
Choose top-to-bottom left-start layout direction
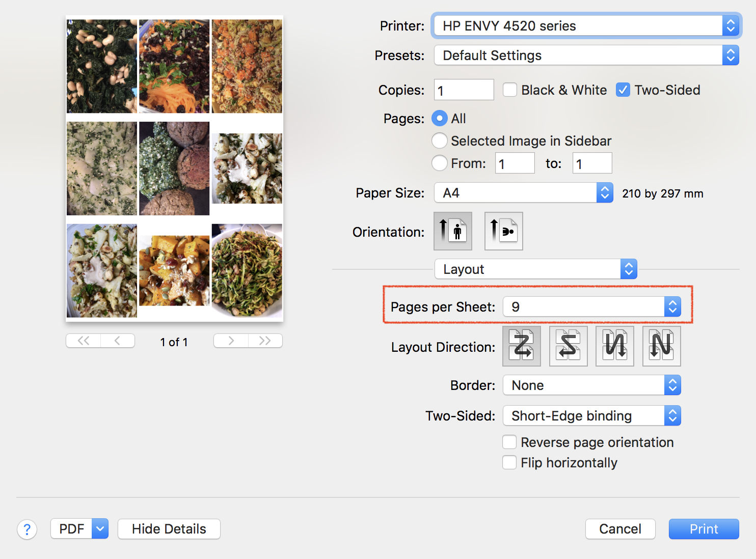click(x=615, y=346)
